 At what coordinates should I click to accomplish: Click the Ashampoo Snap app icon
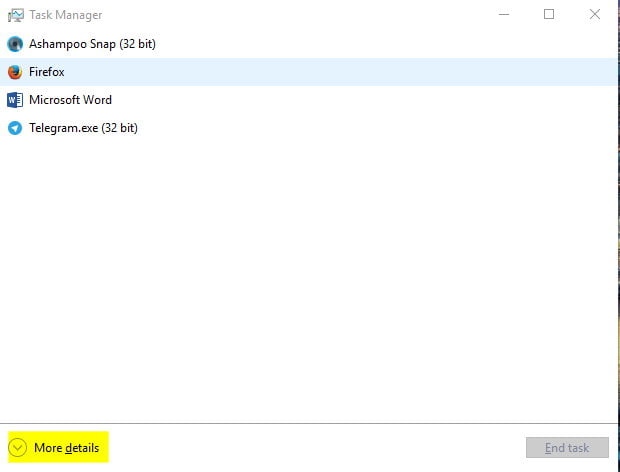point(15,44)
